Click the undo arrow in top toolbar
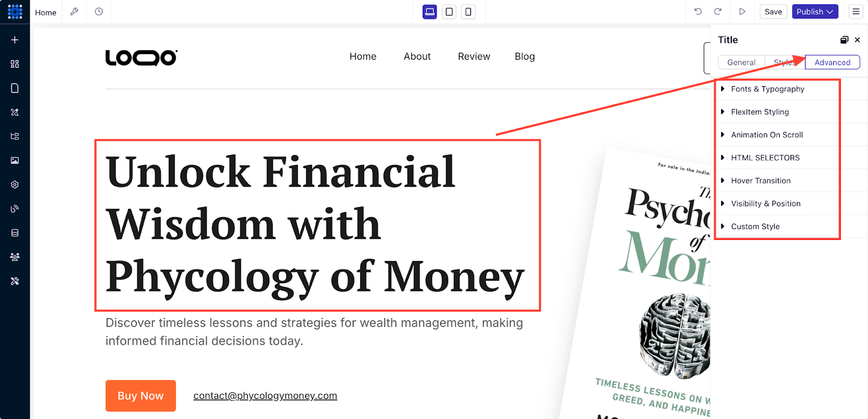This screenshot has width=868, height=419. click(698, 11)
